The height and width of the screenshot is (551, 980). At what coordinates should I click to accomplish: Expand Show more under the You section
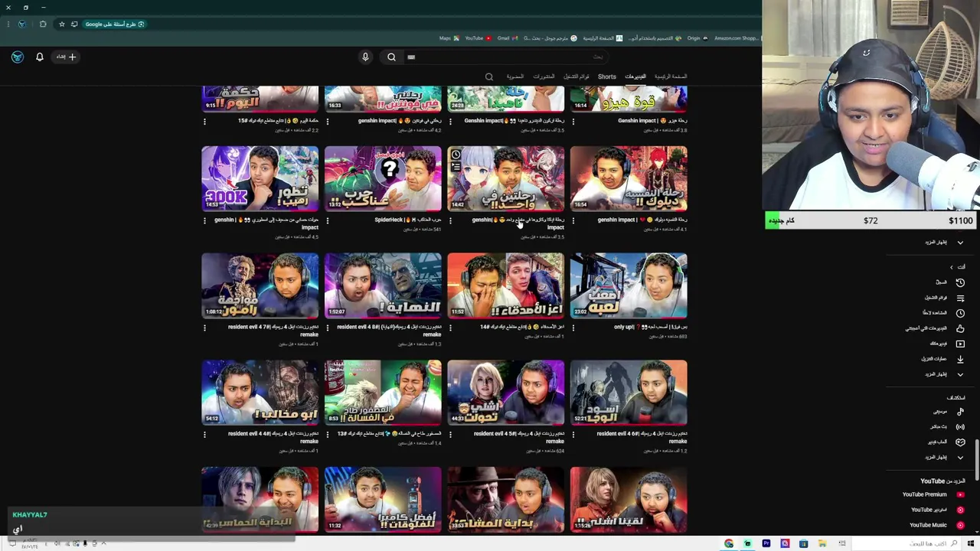click(943, 374)
